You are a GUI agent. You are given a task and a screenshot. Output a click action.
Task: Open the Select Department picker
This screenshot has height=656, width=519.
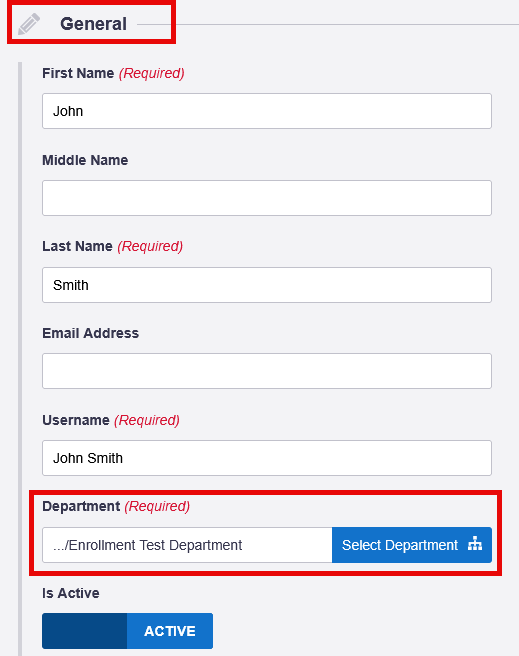pos(412,545)
